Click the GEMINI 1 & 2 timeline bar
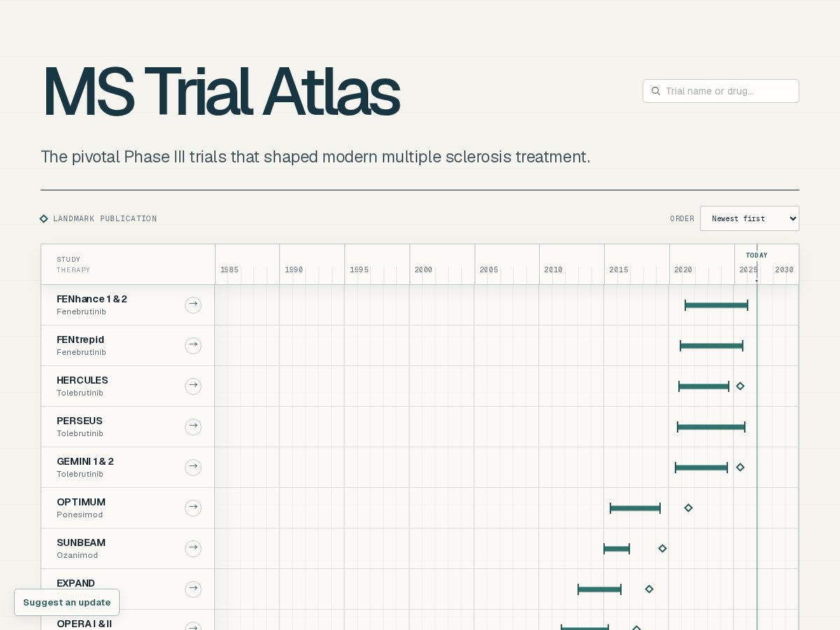The height and width of the screenshot is (630, 840). (x=701, y=468)
